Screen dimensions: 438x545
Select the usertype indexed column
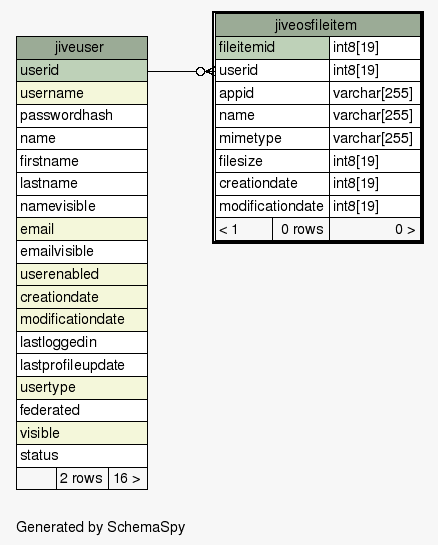pos(82,388)
